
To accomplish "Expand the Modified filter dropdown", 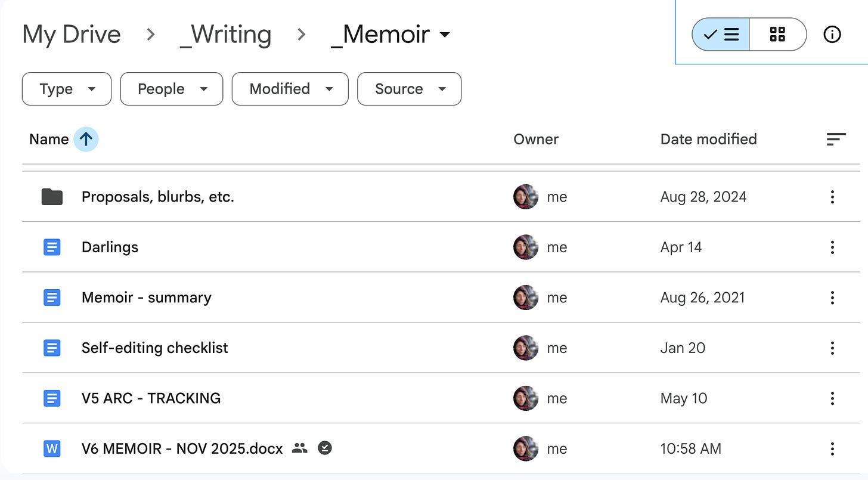I will point(290,89).
